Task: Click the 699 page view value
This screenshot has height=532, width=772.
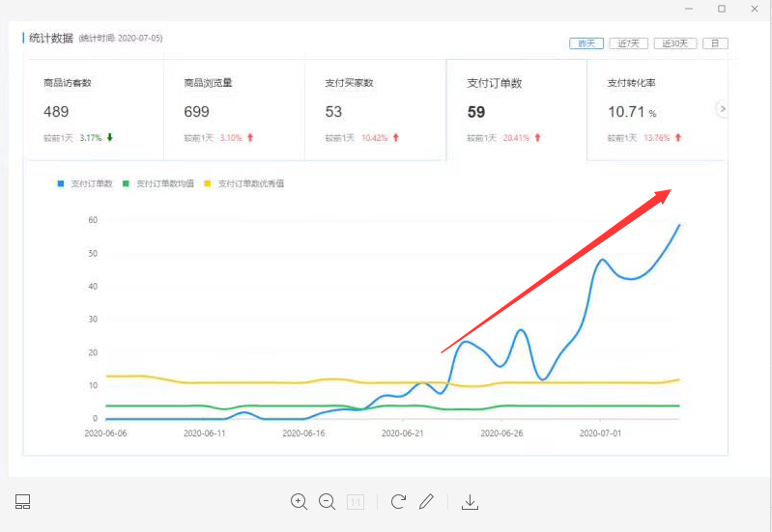Action: coord(196,112)
